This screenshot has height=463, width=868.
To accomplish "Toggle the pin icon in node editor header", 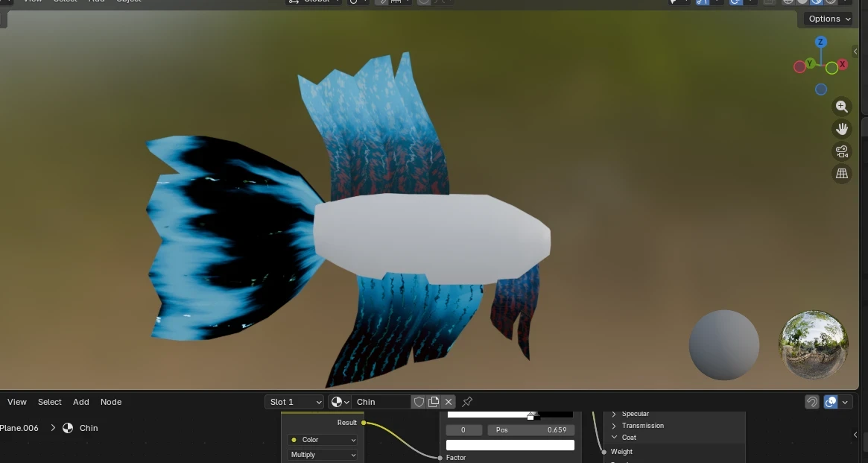I will click(x=467, y=402).
